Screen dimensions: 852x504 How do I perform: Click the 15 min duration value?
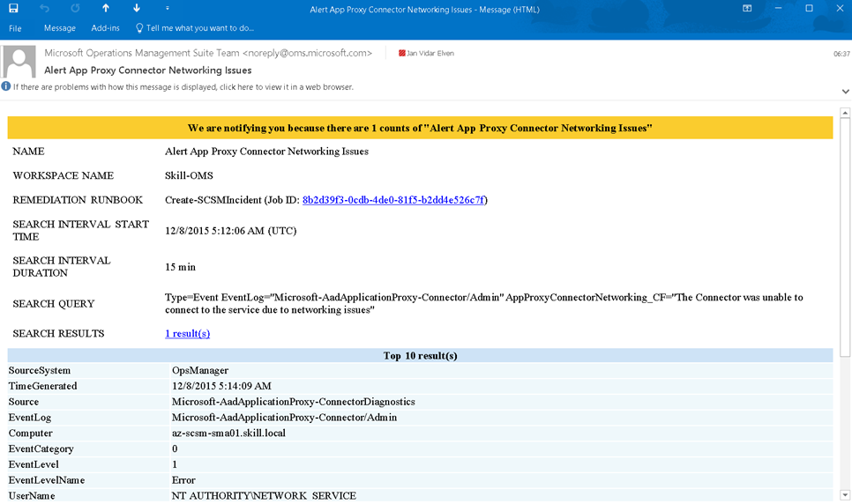click(x=181, y=267)
